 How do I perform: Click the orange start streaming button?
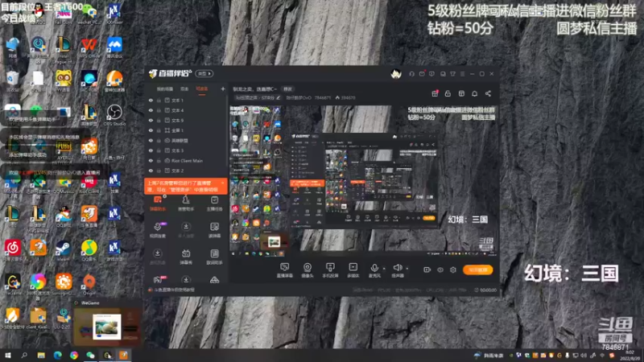coord(477,269)
